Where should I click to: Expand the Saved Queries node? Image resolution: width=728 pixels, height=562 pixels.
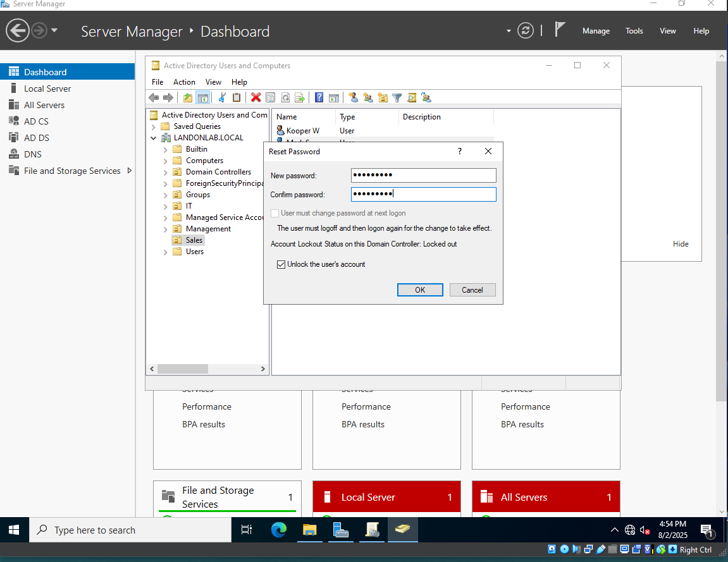click(x=154, y=126)
